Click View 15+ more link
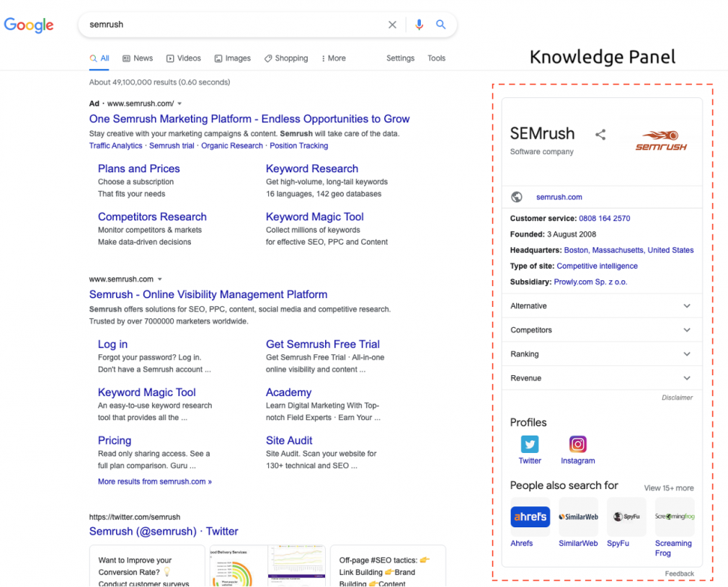This screenshot has height=587, width=728. tap(669, 488)
